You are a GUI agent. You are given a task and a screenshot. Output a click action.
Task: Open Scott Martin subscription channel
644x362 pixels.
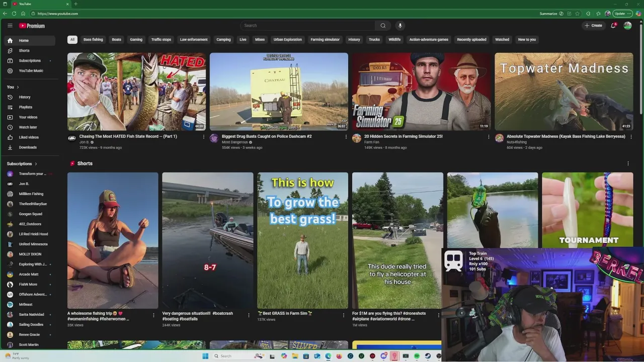click(30, 344)
